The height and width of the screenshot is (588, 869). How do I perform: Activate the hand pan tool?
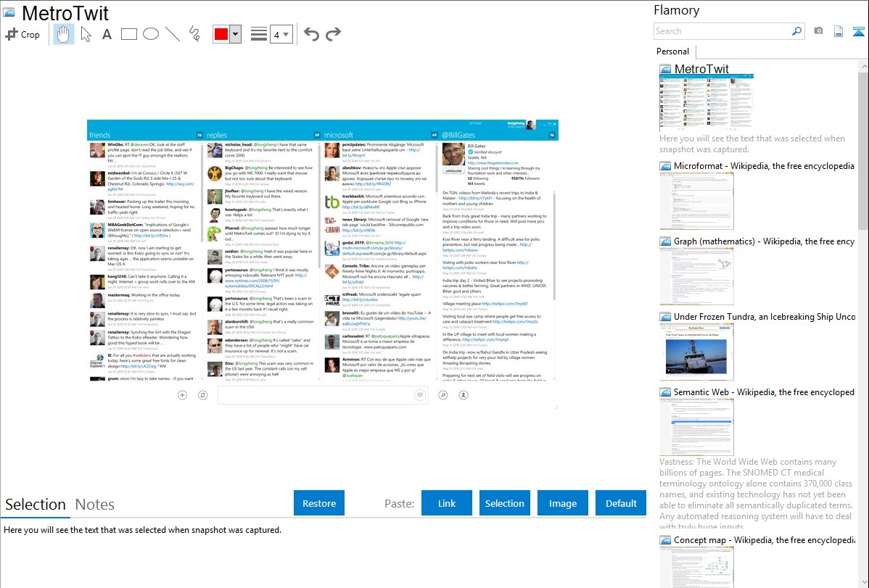pos(64,34)
